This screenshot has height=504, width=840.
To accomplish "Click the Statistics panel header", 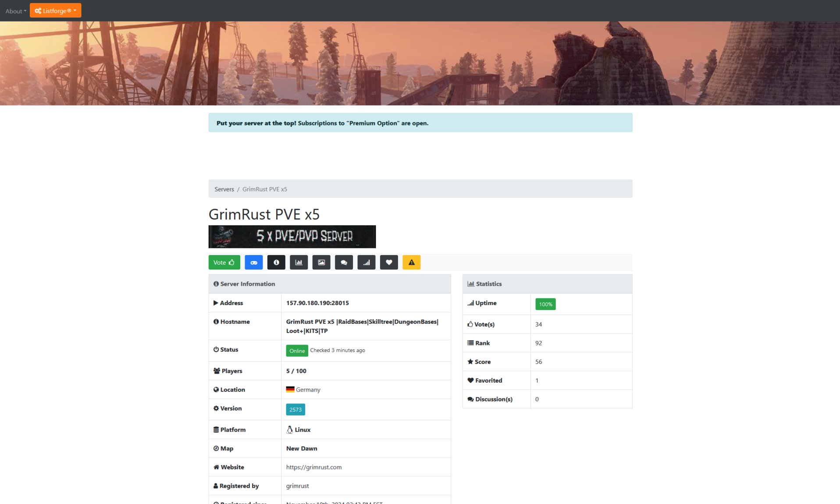I will point(548,284).
